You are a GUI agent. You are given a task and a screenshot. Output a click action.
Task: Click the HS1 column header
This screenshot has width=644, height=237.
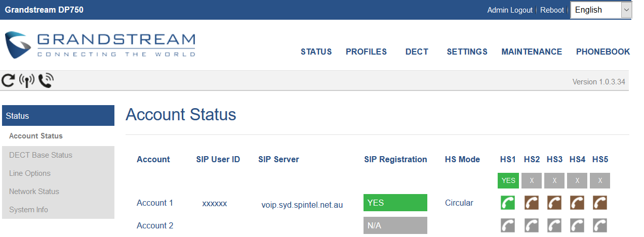(508, 159)
